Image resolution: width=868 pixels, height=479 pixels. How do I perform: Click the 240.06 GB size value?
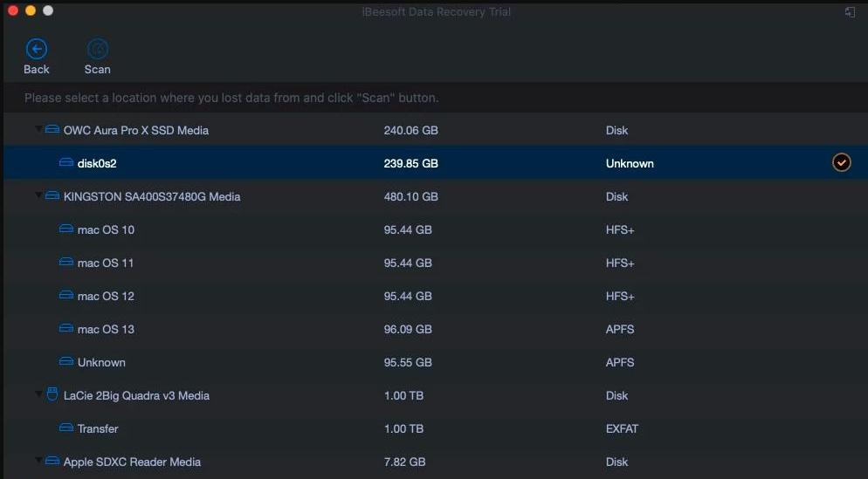(x=410, y=130)
